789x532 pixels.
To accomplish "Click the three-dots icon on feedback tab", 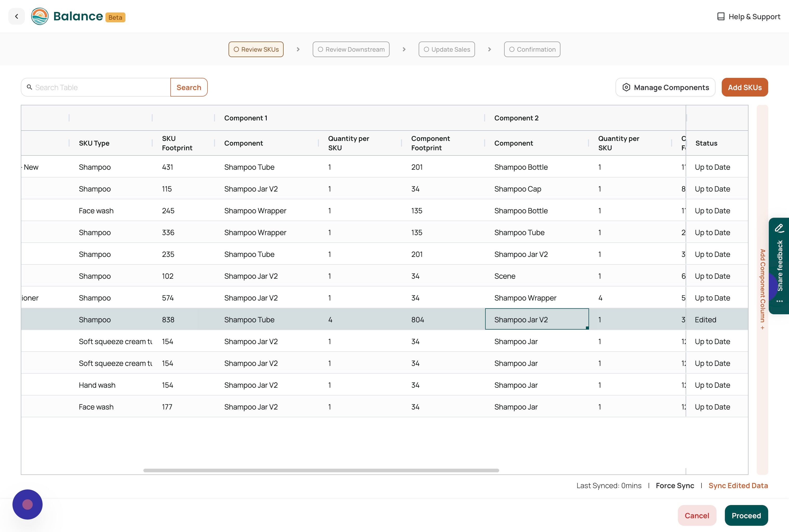I will click(779, 301).
